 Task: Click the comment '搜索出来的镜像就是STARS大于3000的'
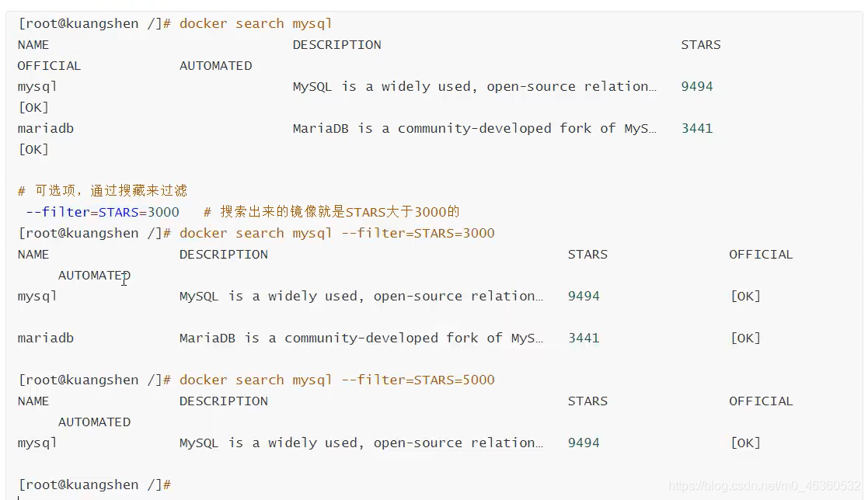point(340,212)
